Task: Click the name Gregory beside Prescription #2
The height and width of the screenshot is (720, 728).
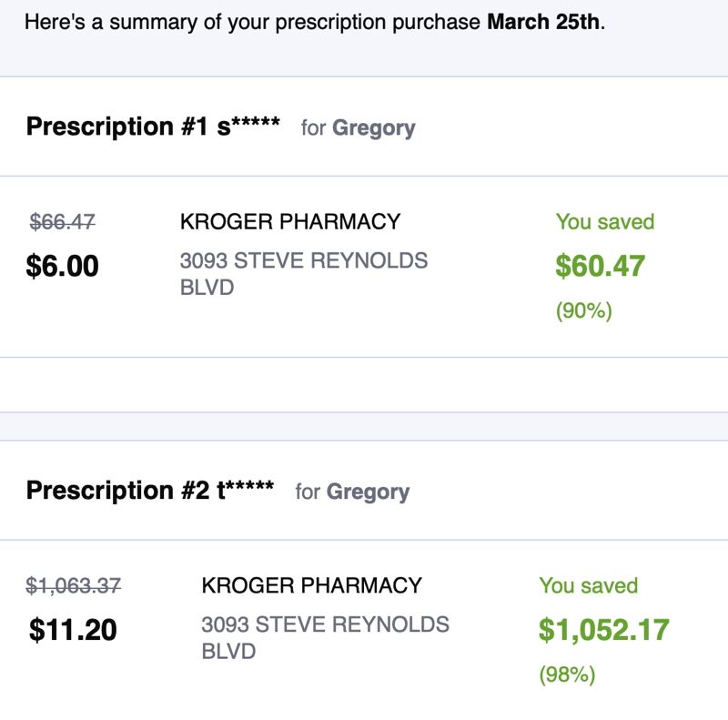Action: (369, 492)
